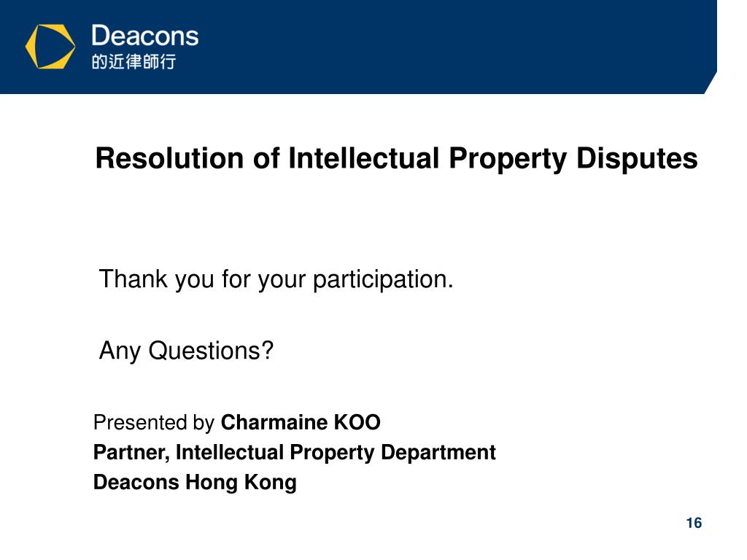This screenshot has height=560, width=747.
Task: Click the Chinese firm name under Deacons
Action: click(134, 61)
